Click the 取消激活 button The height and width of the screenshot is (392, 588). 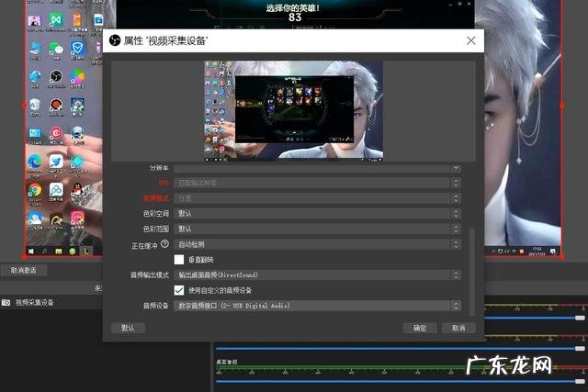[24, 270]
